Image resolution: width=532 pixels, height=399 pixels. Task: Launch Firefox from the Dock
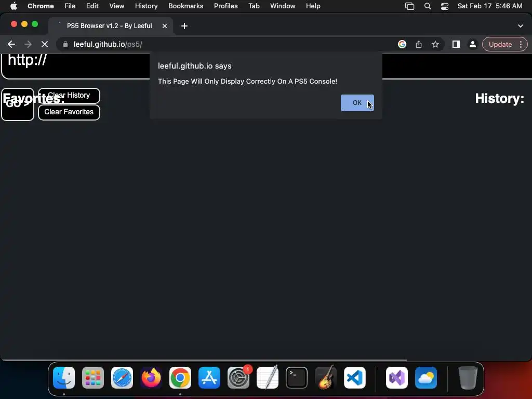coord(151,378)
